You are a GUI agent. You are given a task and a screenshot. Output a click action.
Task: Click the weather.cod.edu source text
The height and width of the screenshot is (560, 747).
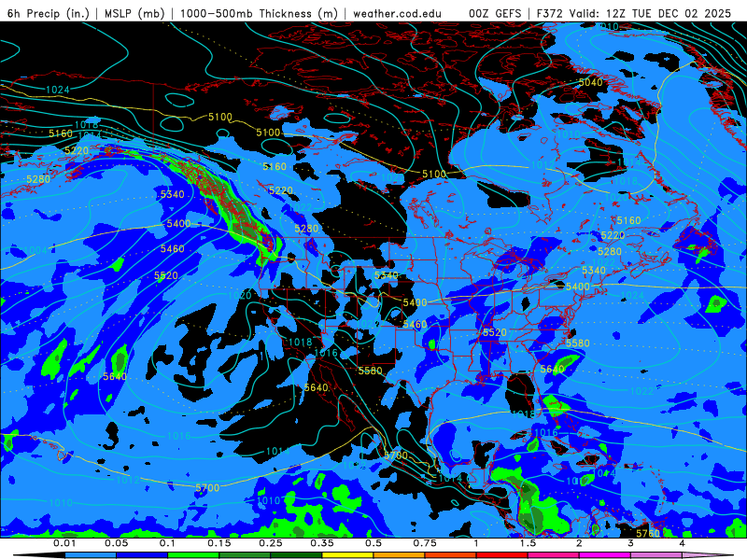(397, 13)
